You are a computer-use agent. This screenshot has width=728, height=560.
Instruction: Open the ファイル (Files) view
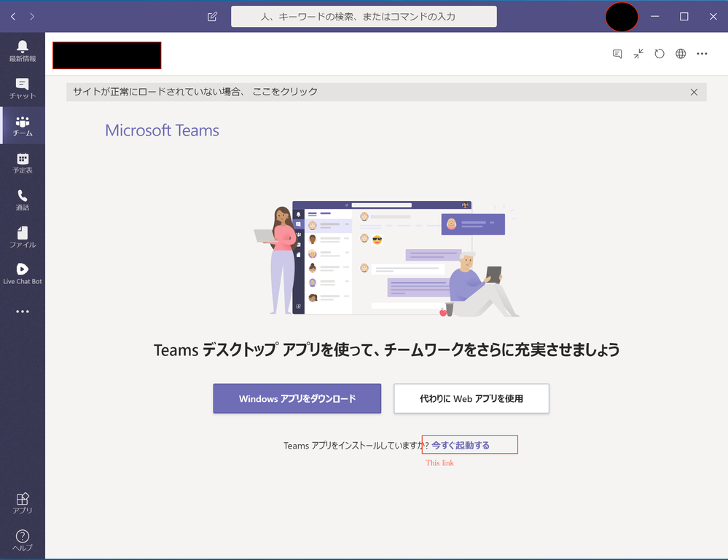click(x=23, y=235)
